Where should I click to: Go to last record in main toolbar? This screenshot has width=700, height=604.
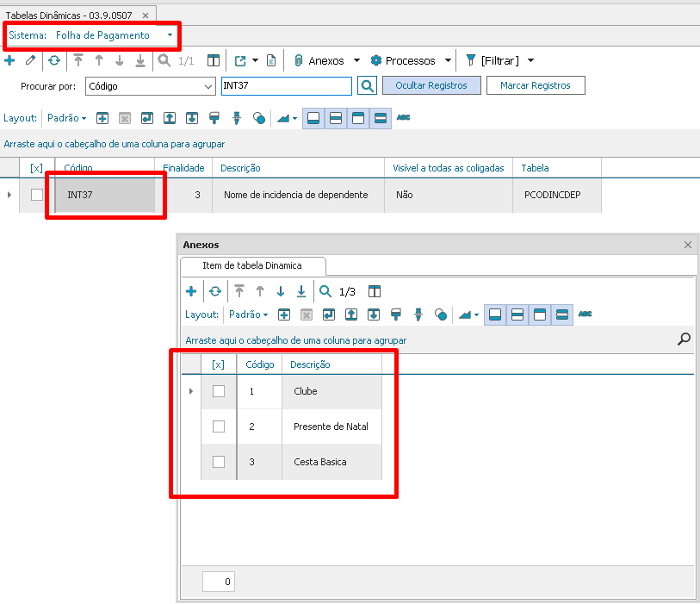[x=140, y=60]
